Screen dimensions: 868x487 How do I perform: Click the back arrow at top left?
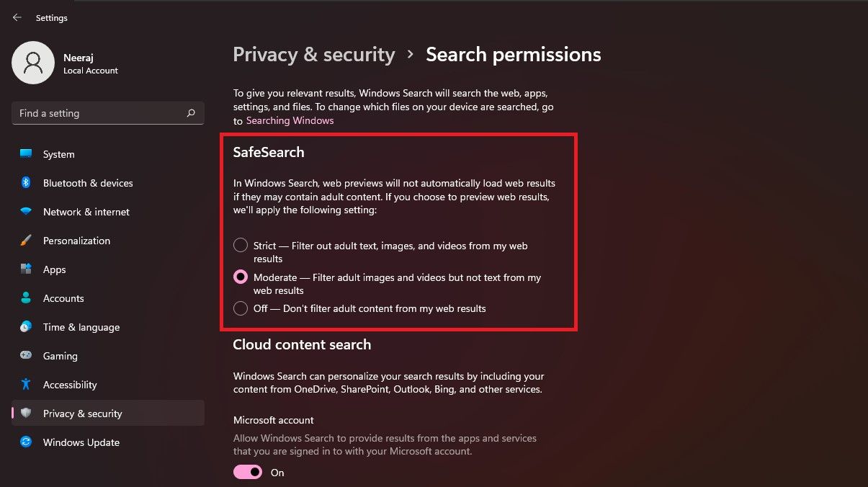[16, 17]
